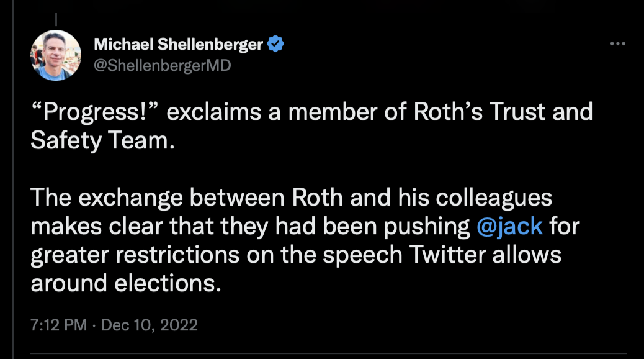This screenshot has width=644, height=359.
Task: Click the word "pushing" before the @jack mention
Action: (x=427, y=227)
